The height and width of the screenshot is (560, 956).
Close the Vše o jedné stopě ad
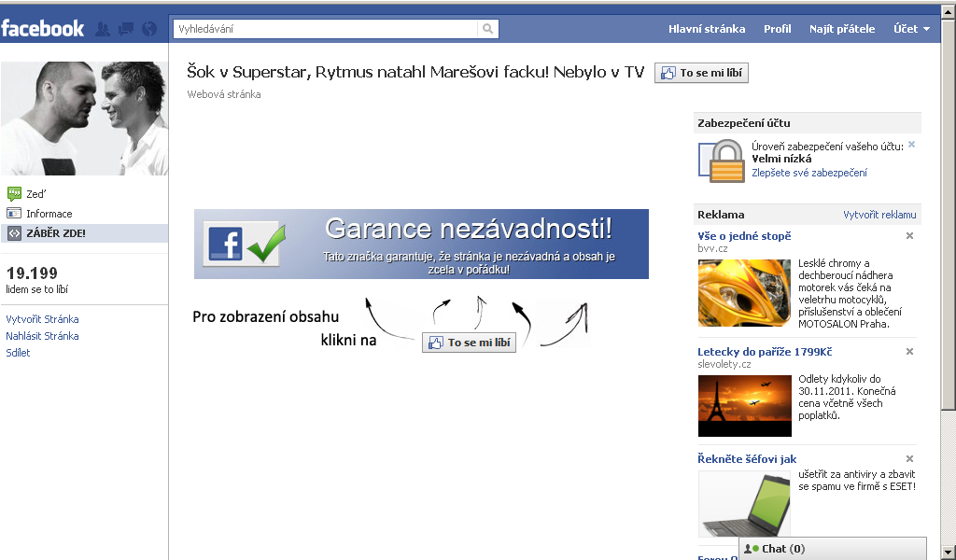click(x=909, y=236)
